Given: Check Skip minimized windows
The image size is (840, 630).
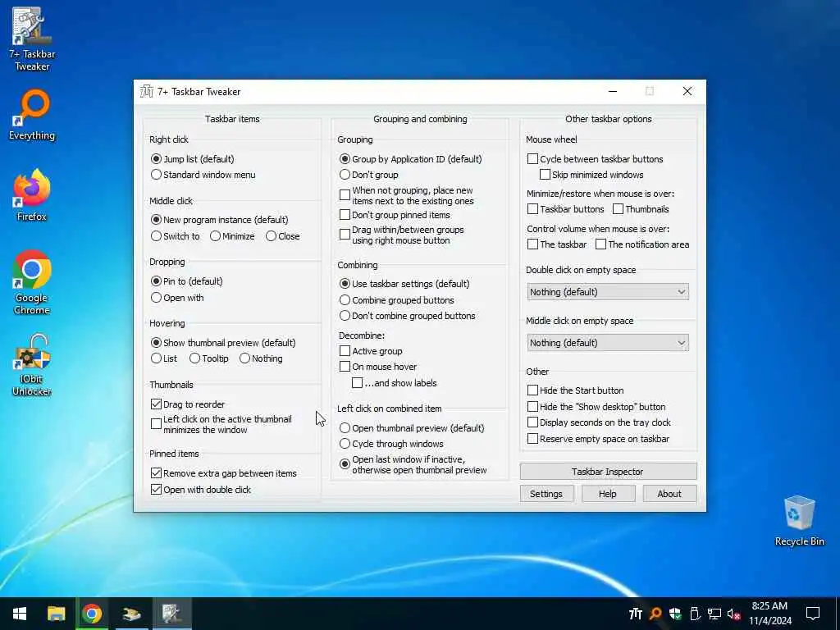Looking at the screenshot, I should tap(545, 175).
